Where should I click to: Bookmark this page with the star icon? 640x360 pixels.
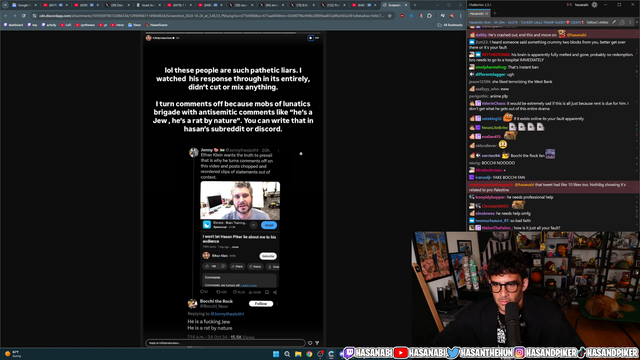[x=390, y=16]
